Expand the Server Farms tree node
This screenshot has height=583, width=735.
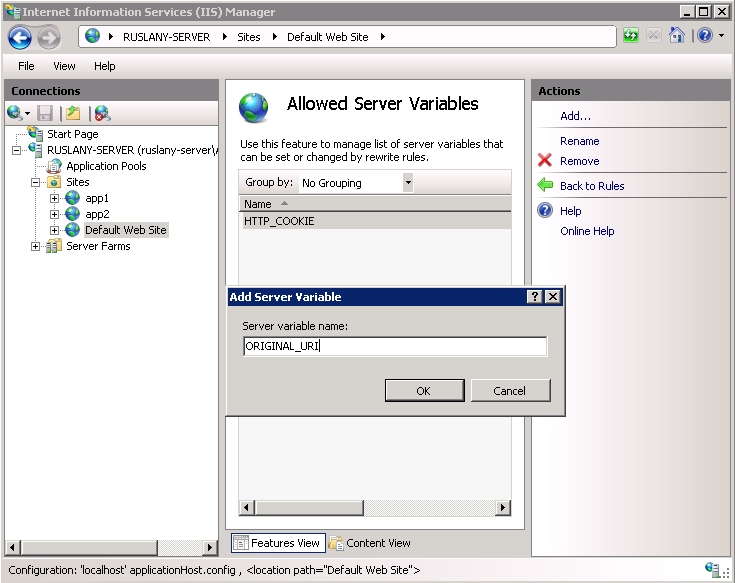click(36, 246)
